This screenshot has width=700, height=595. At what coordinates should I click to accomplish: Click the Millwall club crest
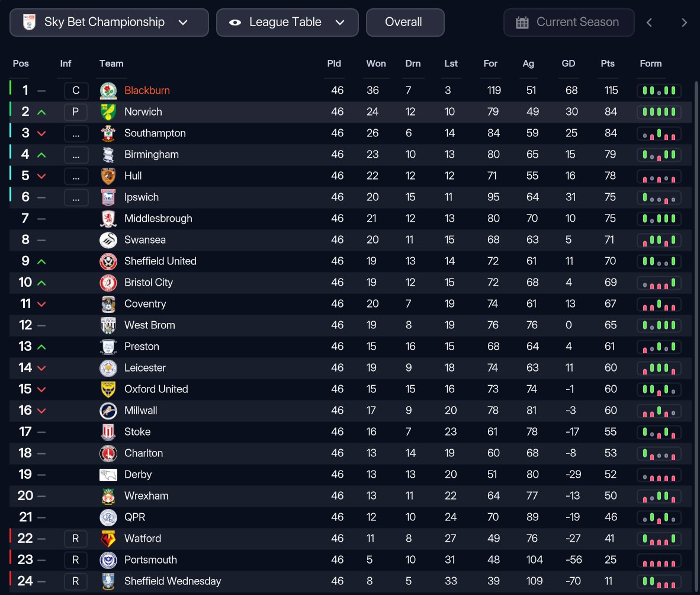point(108,411)
